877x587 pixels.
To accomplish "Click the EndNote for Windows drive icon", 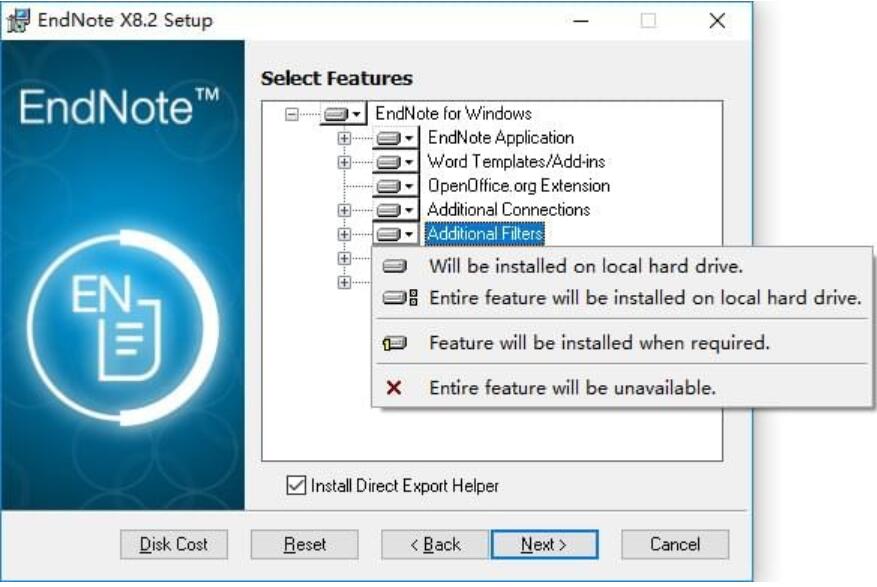I will coord(337,114).
